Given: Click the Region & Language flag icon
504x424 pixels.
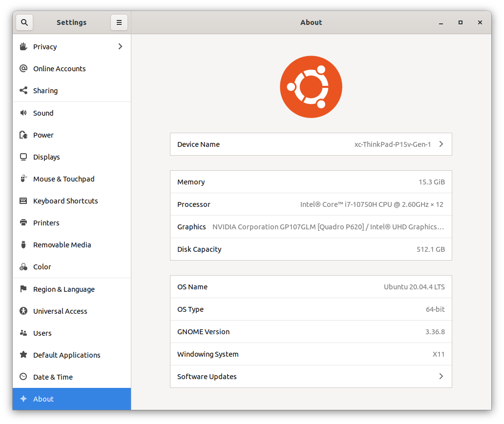Looking at the screenshot, I should click(x=23, y=289).
